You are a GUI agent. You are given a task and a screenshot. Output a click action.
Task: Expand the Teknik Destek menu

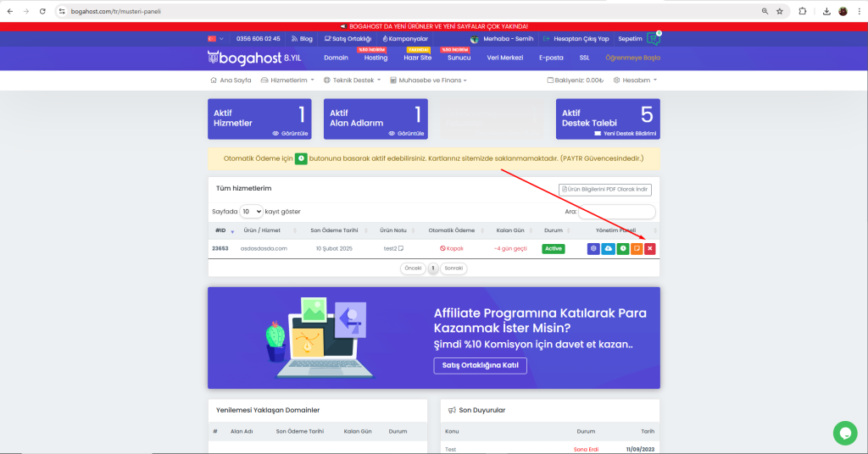tap(352, 80)
